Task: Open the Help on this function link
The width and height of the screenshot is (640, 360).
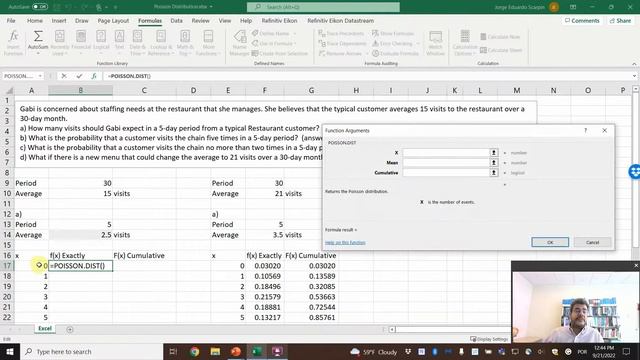Action: tap(345, 242)
